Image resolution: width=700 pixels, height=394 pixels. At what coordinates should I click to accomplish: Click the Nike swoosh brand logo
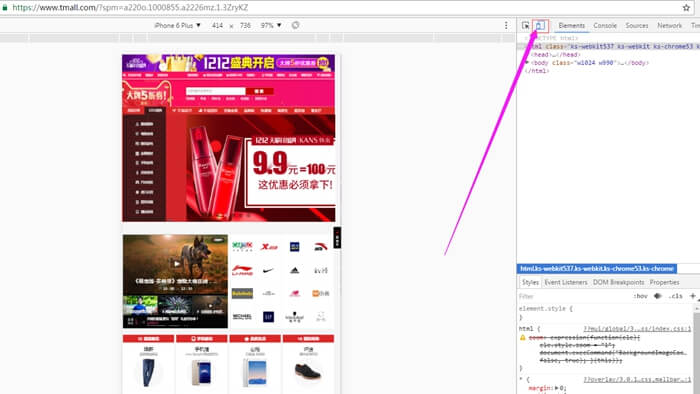click(x=268, y=270)
